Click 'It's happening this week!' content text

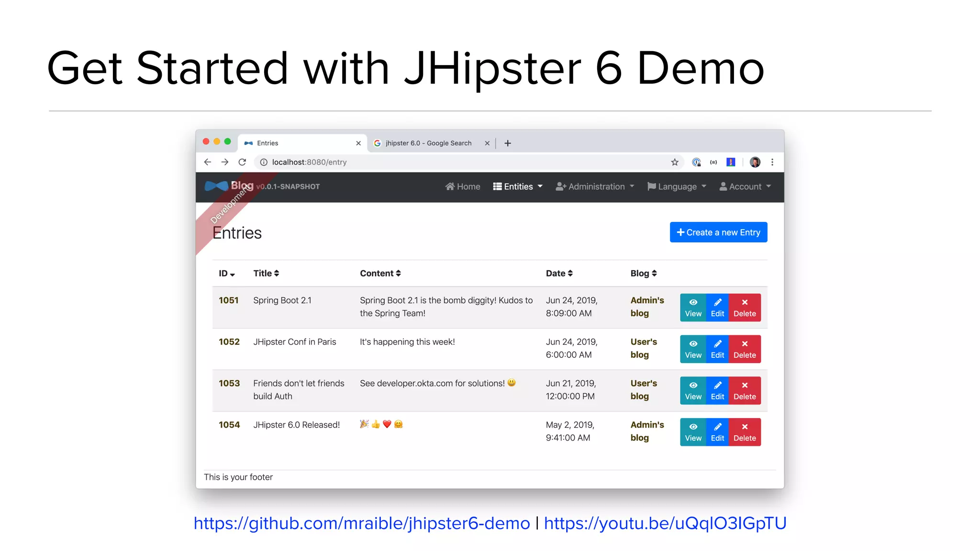[x=407, y=342]
